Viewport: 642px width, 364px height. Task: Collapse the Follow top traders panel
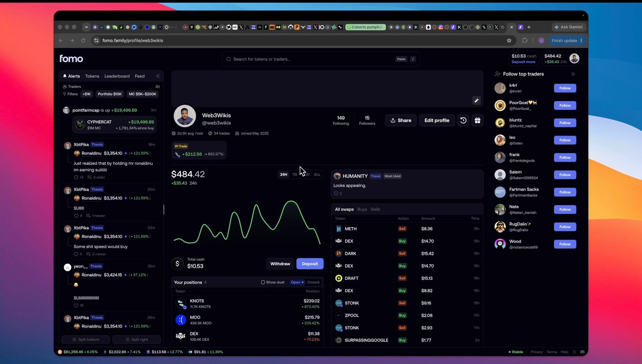(x=573, y=74)
